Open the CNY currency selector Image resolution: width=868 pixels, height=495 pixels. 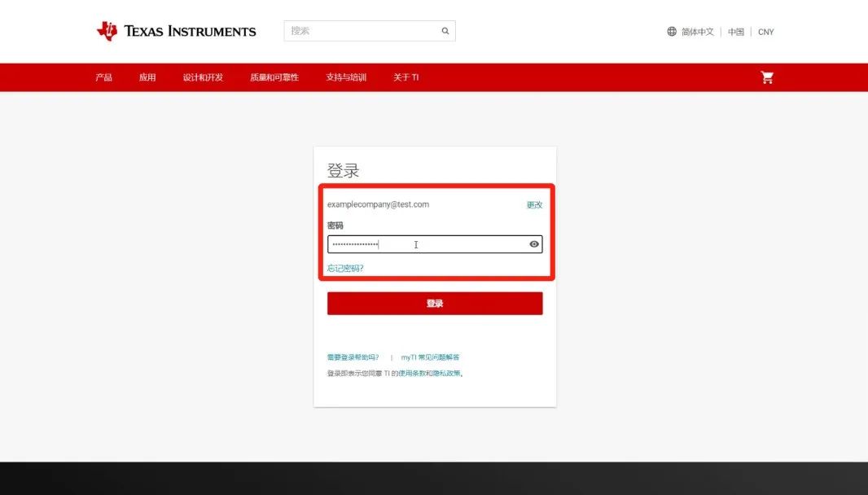765,32
